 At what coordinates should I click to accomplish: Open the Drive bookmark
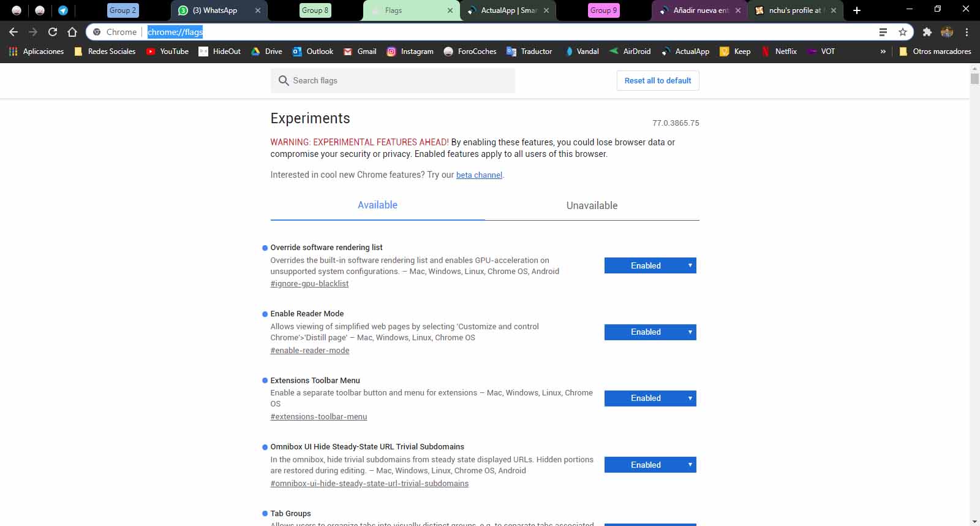[x=266, y=51]
